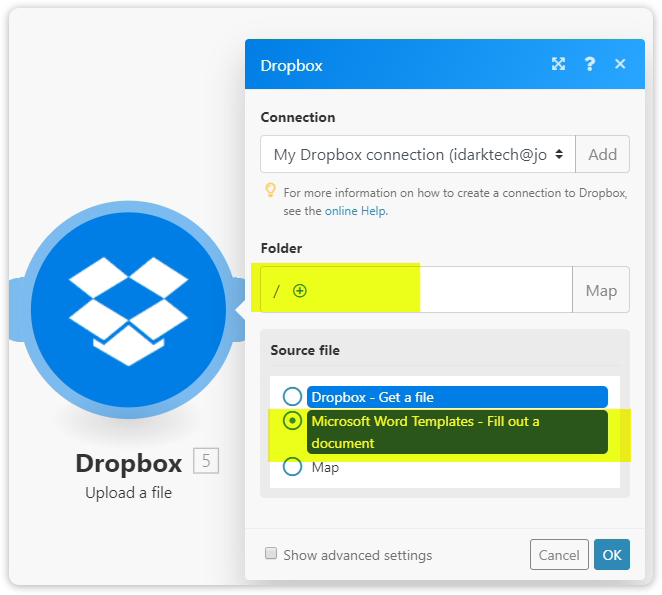The height and width of the screenshot is (595, 662).
Task: Click the 'Show advanced settings' label text
Action: (x=358, y=555)
